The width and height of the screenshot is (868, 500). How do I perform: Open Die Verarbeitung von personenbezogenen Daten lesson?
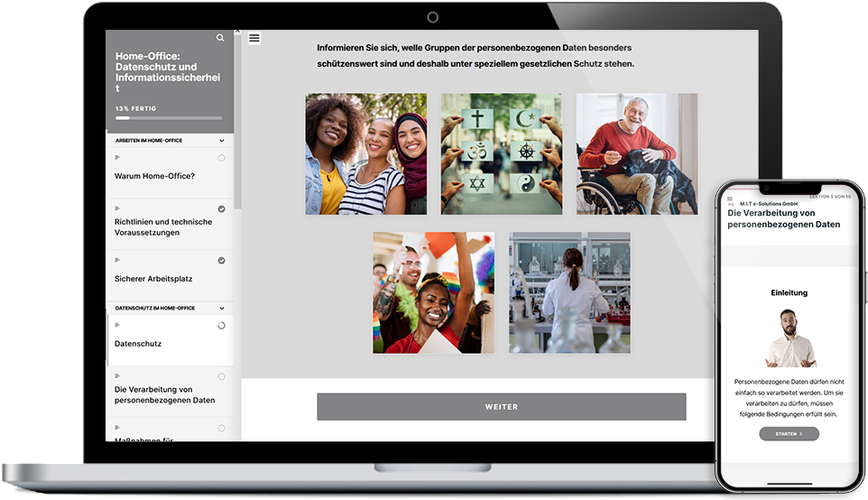point(164,394)
